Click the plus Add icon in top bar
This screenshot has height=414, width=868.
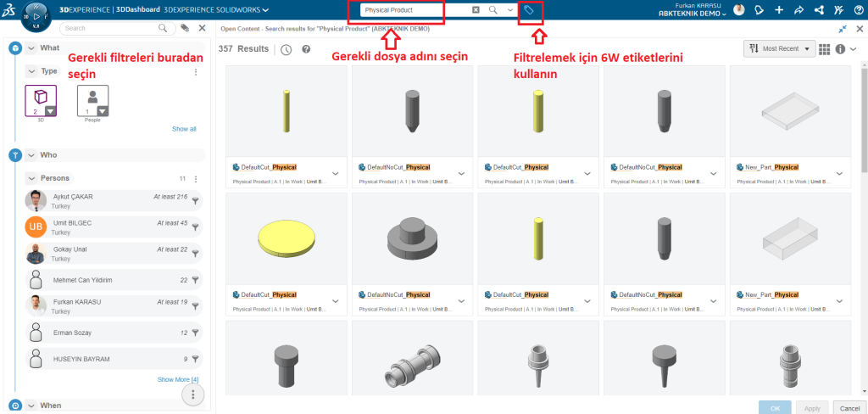click(779, 10)
